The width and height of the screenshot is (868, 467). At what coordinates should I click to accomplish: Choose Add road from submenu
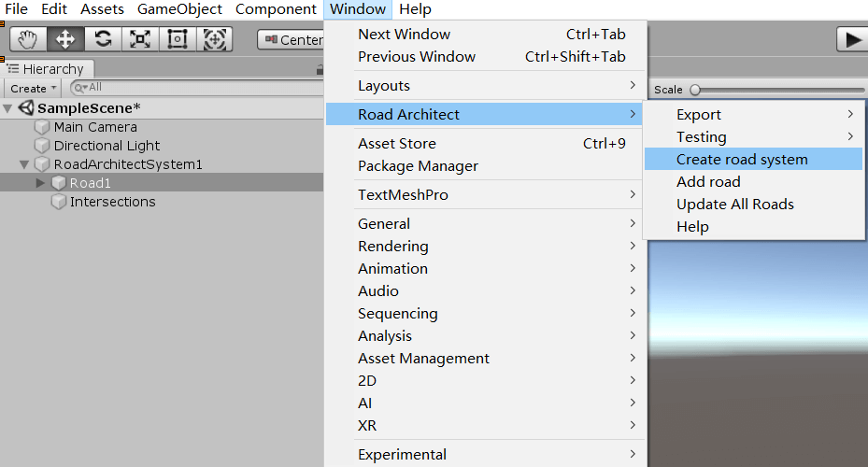click(708, 182)
